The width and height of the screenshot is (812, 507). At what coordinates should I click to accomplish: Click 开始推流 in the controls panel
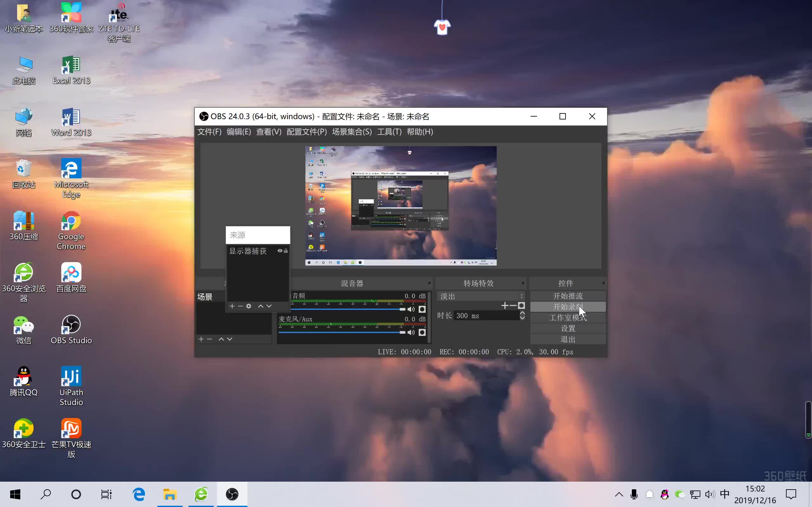(566, 296)
